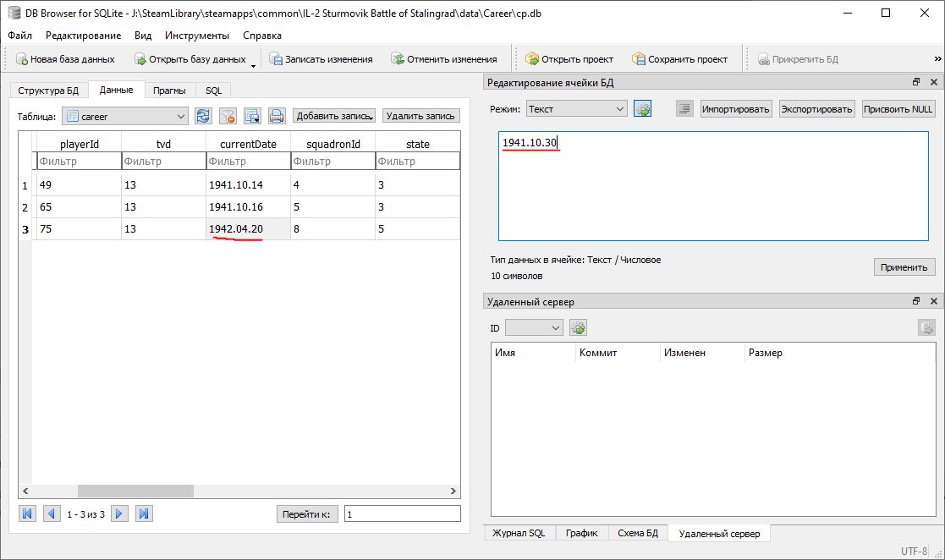
Task: Select playerId cell 75
Action: click(79, 229)
